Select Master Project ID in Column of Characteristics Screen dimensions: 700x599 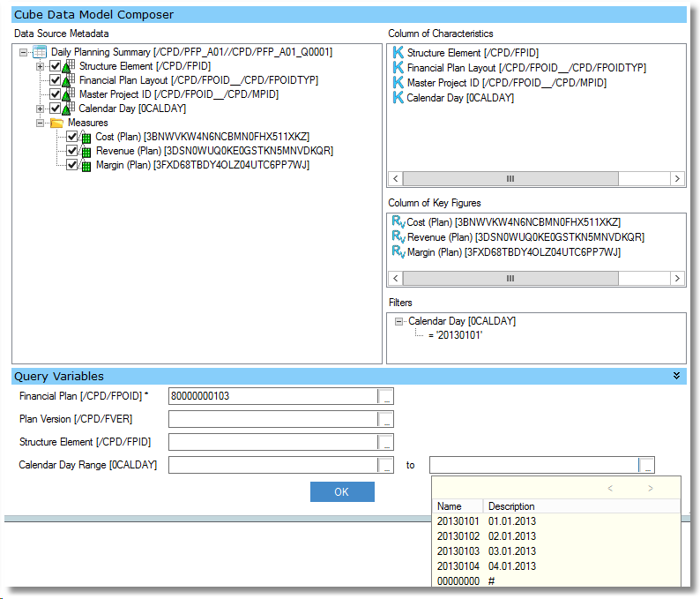pos(507,83)
